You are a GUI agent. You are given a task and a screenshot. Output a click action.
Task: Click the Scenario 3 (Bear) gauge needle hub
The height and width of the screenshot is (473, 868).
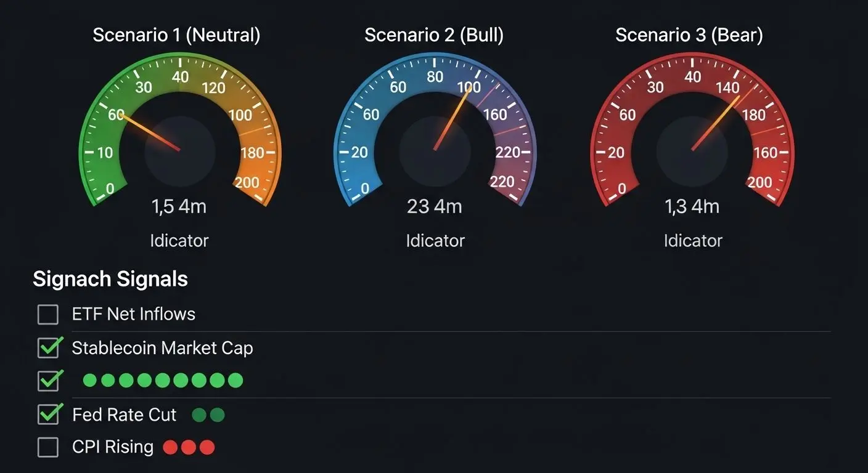[692, 150]
